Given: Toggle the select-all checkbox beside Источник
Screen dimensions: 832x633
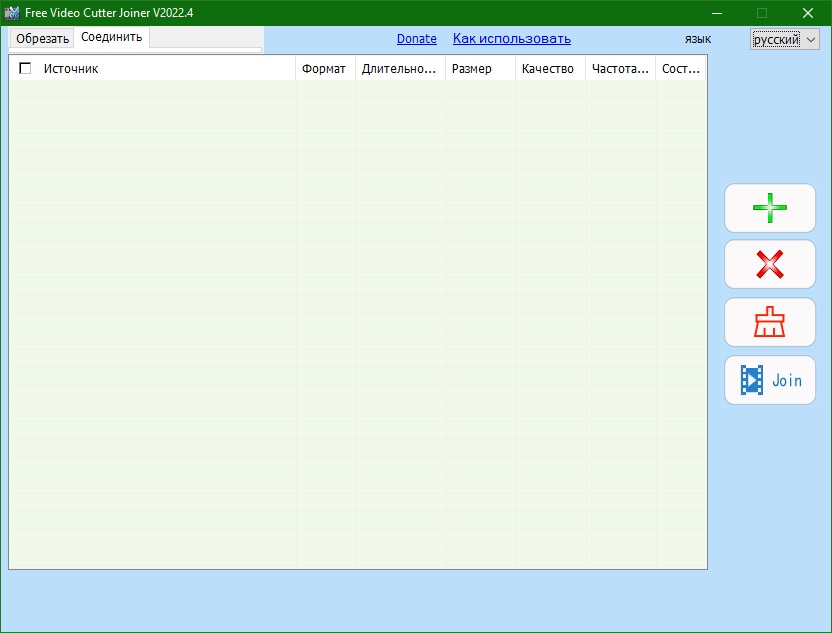Looking at the screenshot, I should point(25,68).
